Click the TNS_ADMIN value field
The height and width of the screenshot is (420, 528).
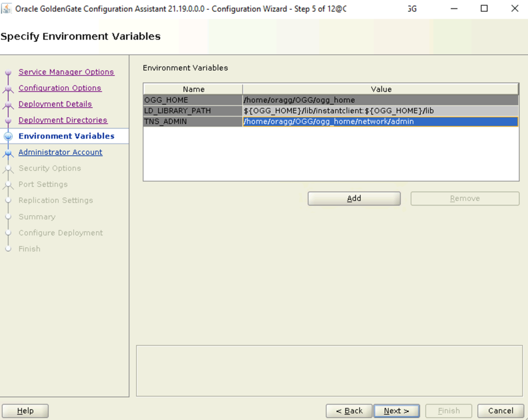[381, 121]
